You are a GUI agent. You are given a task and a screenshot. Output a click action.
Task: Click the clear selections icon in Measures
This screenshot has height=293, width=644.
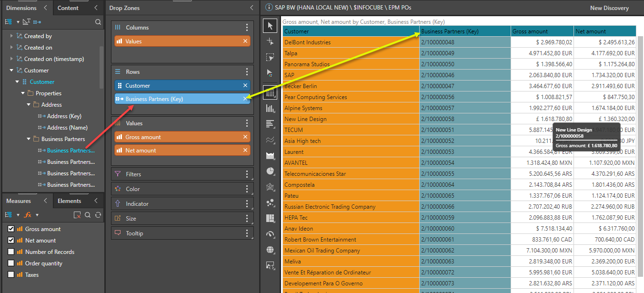point(78,215)
